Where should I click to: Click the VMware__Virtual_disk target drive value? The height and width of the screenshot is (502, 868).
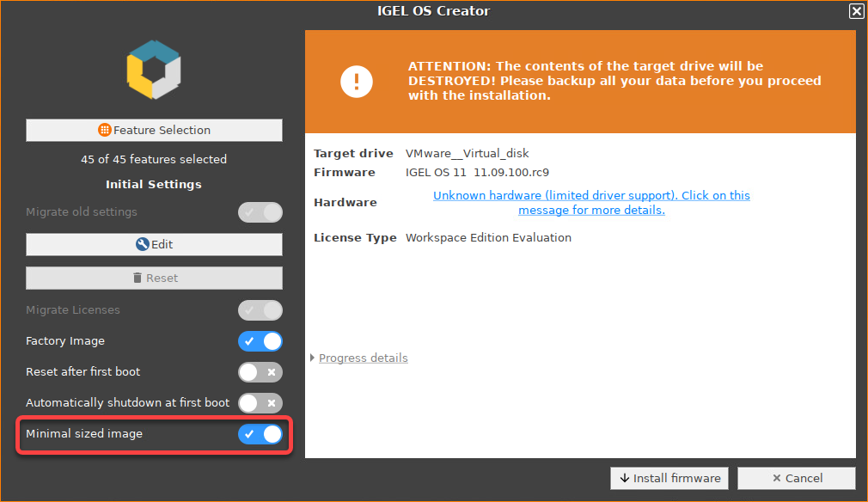coord(468,154)
